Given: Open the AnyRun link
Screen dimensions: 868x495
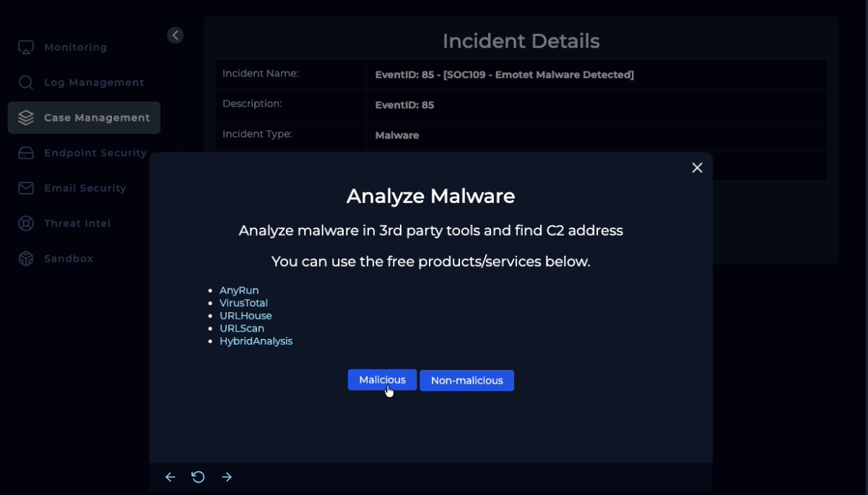Looking at the screenshot, I should click(239, 290).
